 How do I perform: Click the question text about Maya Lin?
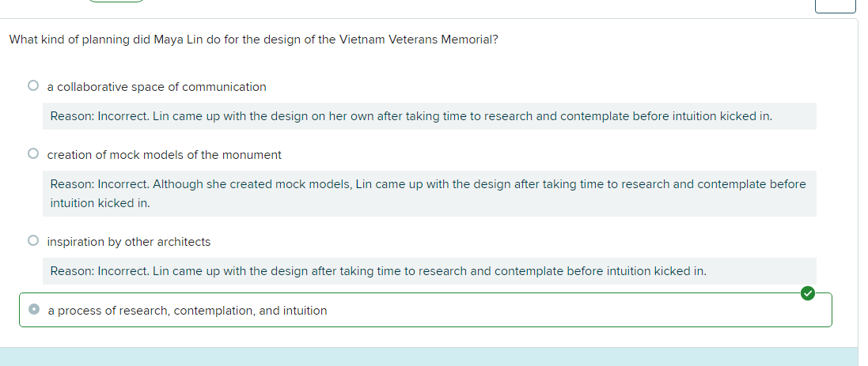[x=253, y=40]
